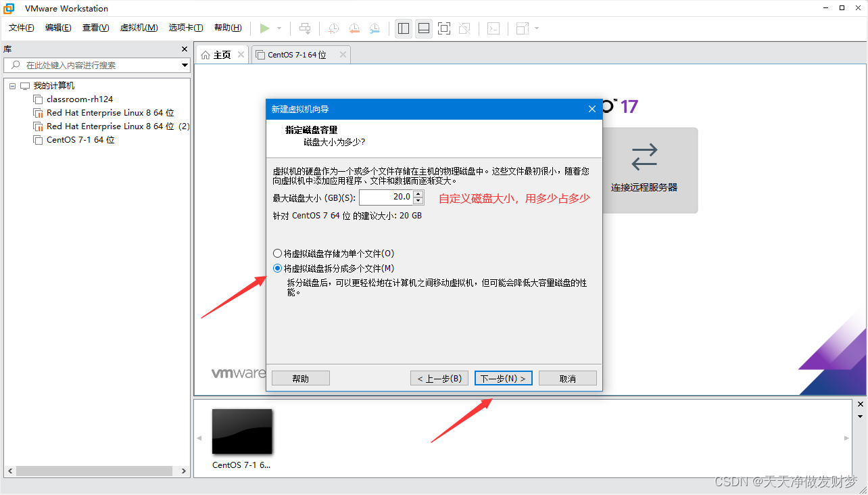Click the 取消 cancel button
Image resolution: width=868 pixels, height=495 pixels.
coord(568,379)
